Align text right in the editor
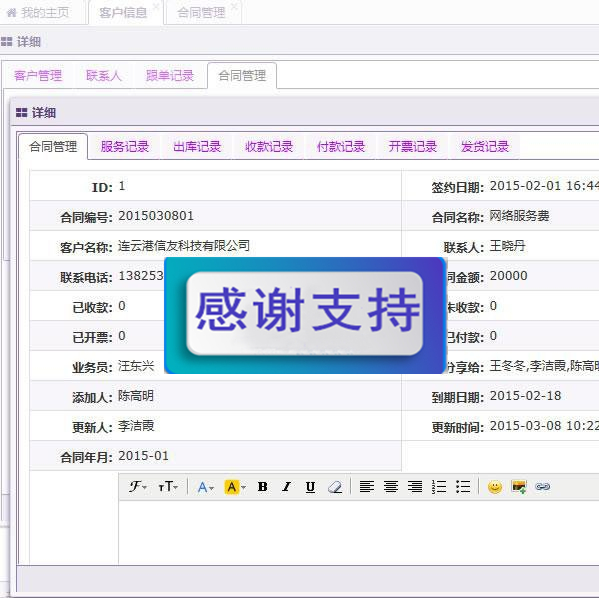The height and width of the screenshot is (598, 599). tap(415, 486)
